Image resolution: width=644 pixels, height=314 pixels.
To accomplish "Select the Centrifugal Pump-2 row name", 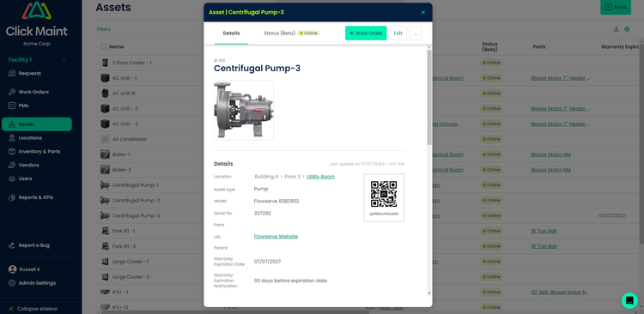I will [136, 200].
